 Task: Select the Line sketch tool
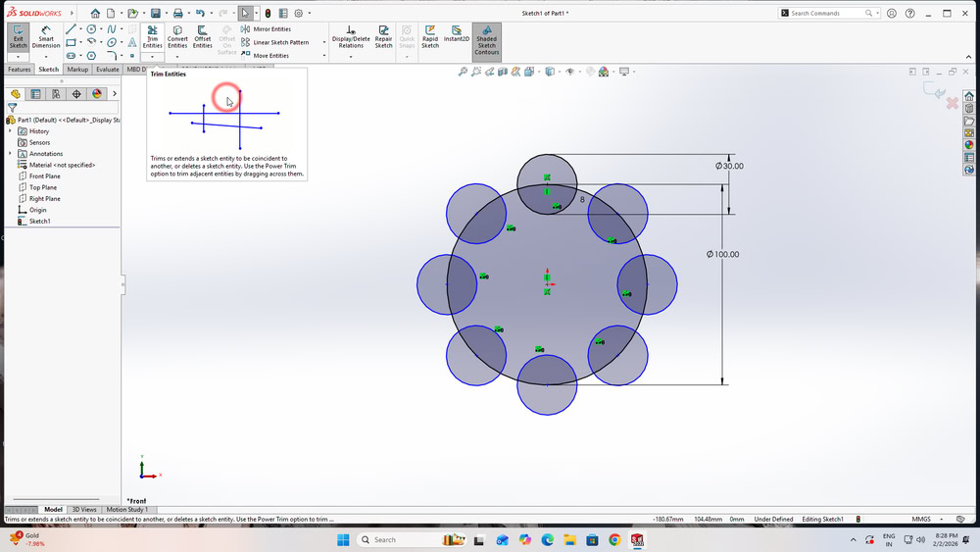71,29
